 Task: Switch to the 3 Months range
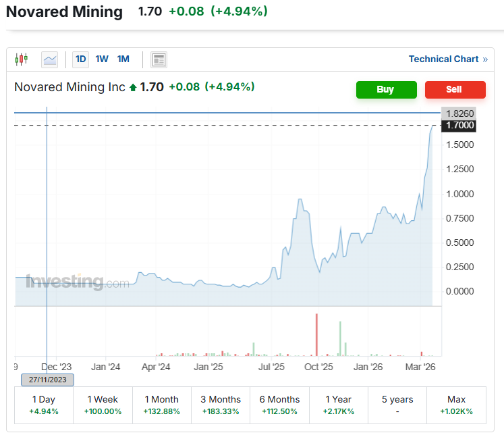(x=221, y=405)
